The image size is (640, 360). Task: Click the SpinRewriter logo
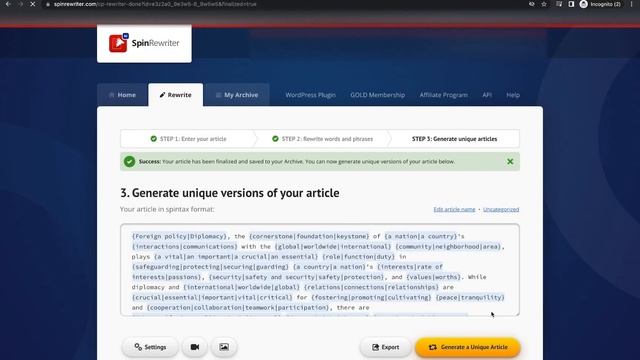tap(144, 43)
